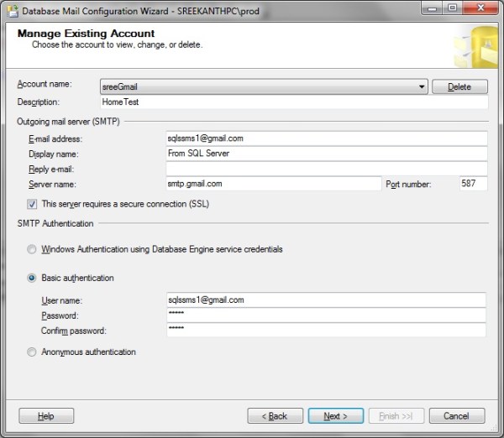
Task: Proceed with the Next button
Action: click(335, 416)
